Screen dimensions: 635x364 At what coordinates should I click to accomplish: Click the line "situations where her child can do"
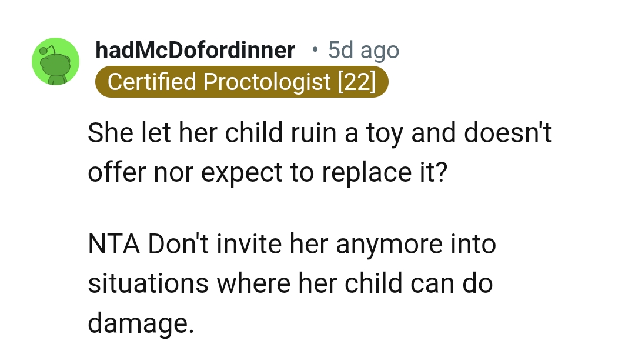click(x=290, y=283)
